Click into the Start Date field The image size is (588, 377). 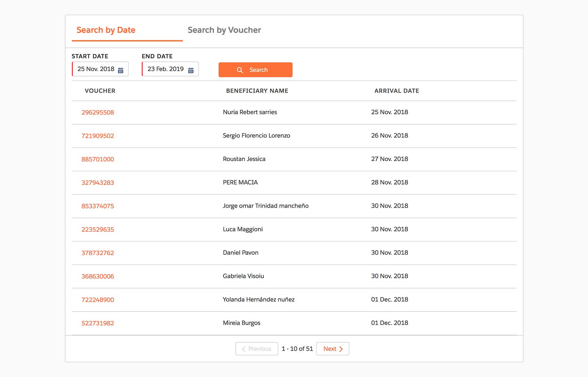[96, 69]
